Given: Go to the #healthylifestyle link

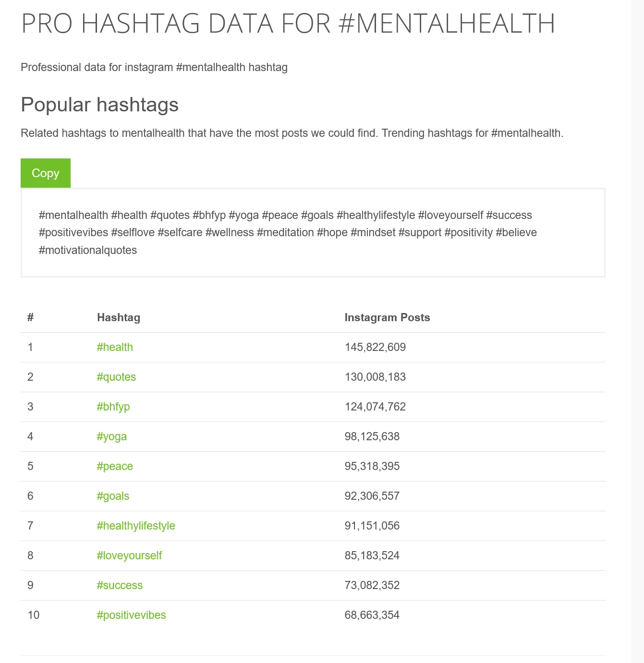Looking at the screenshot, I should pyautogui.click(x=136, y=526).
